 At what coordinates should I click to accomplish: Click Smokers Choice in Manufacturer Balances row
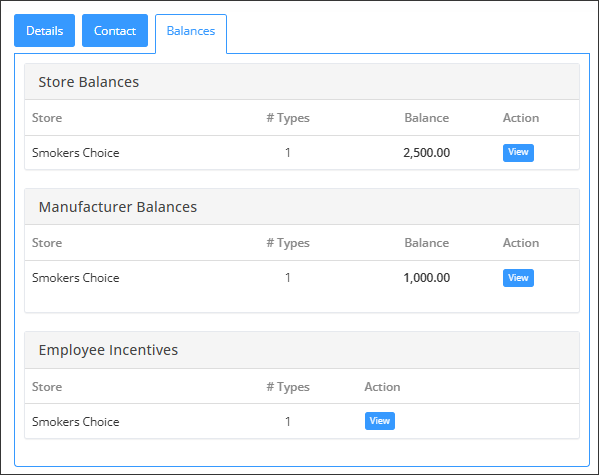click(x=76, y=278)
